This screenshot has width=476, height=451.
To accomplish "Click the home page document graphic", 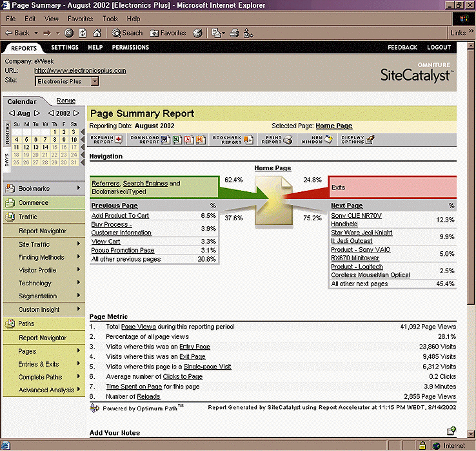I will coord(274,200).
